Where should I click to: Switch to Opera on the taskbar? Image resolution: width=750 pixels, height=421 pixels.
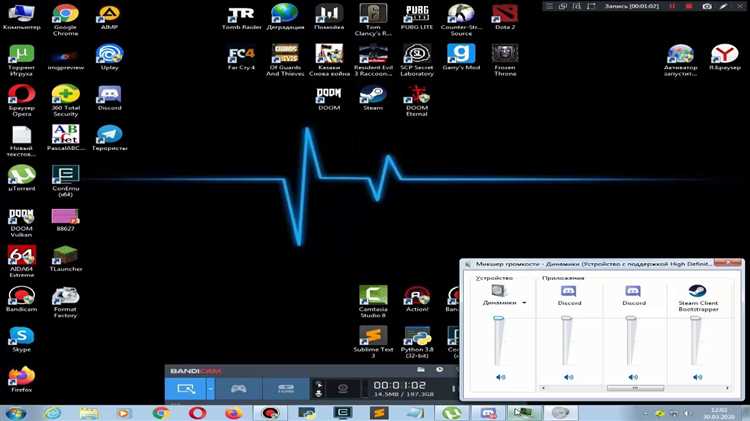pos(197,413)
